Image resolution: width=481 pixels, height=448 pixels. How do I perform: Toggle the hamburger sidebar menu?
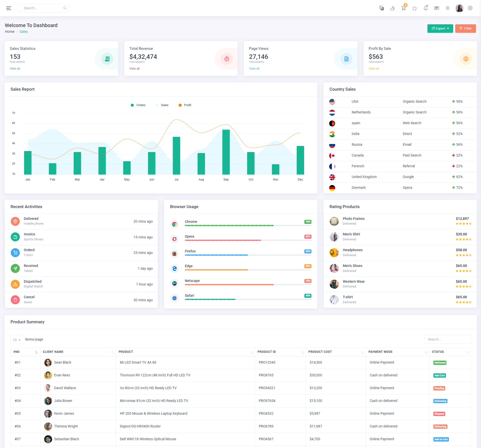click(9, 8)
